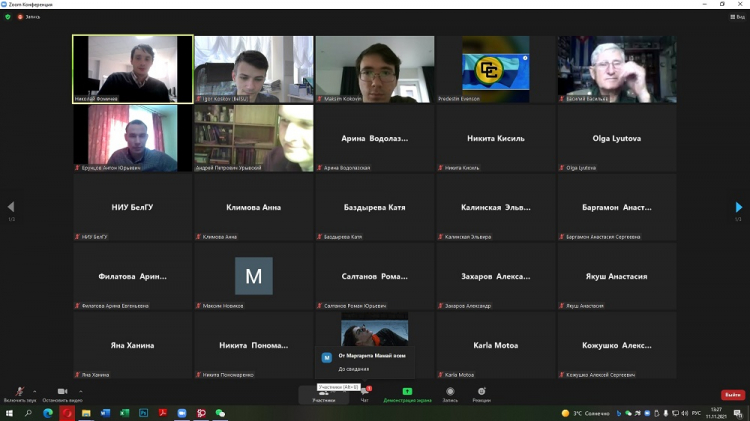Open the Вид (View) layout menu
The width and height of the screenshot is (750, 421).
[732, 16]
